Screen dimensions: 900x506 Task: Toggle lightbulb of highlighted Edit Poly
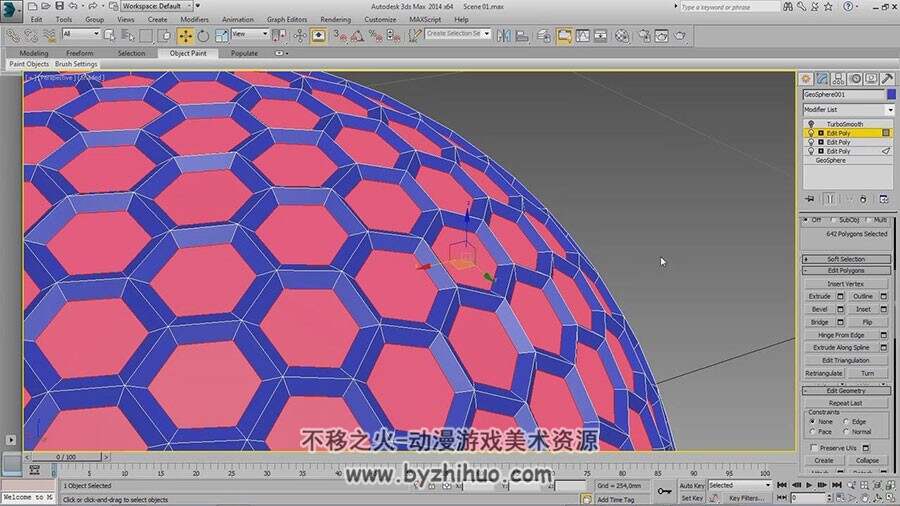811,133
